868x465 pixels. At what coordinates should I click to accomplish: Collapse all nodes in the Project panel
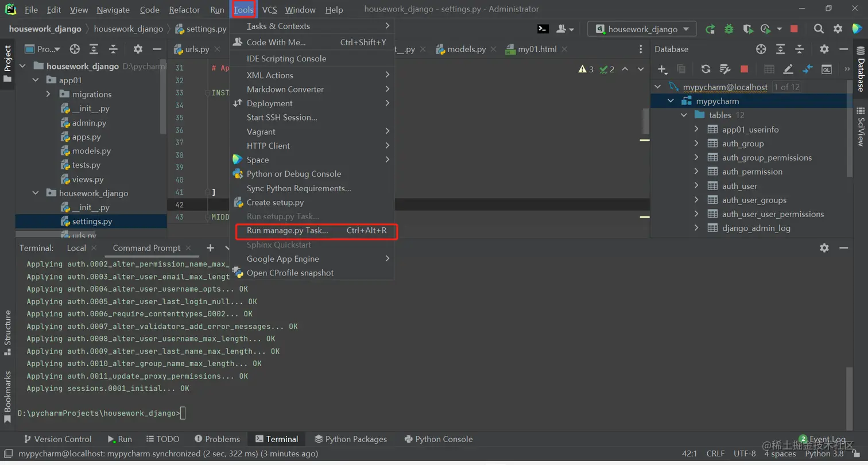(x=114, y=49)
